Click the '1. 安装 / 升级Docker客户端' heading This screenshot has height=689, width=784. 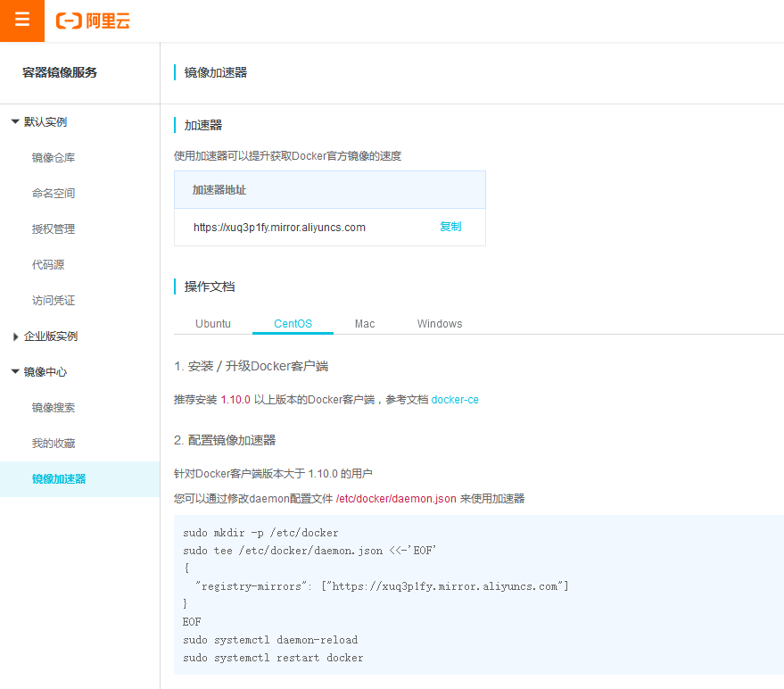click(x=251, y=366)
